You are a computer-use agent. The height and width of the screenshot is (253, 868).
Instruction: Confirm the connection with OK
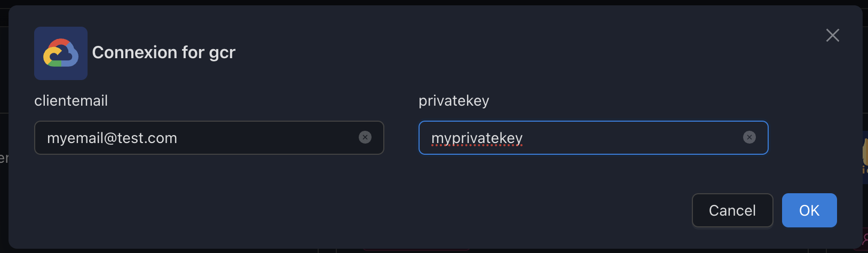pos(809,210)
